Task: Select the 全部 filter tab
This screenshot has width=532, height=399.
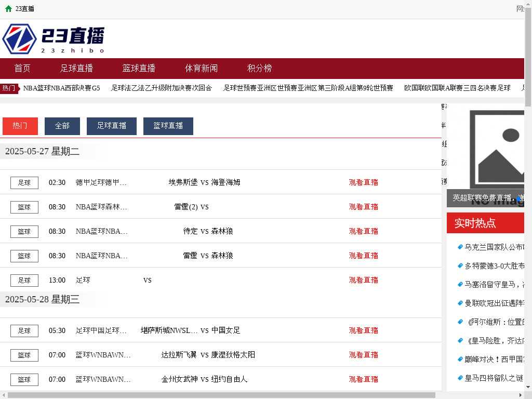Action: [62, 126]
